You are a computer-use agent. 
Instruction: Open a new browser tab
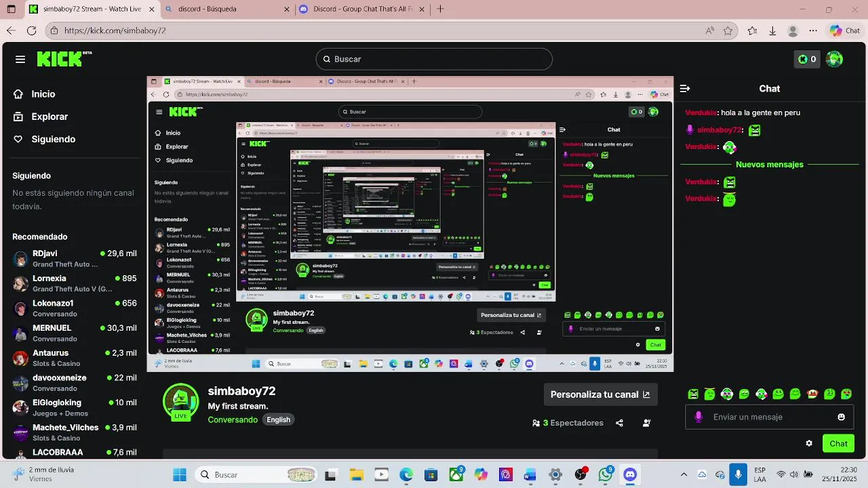click(440, 9)
